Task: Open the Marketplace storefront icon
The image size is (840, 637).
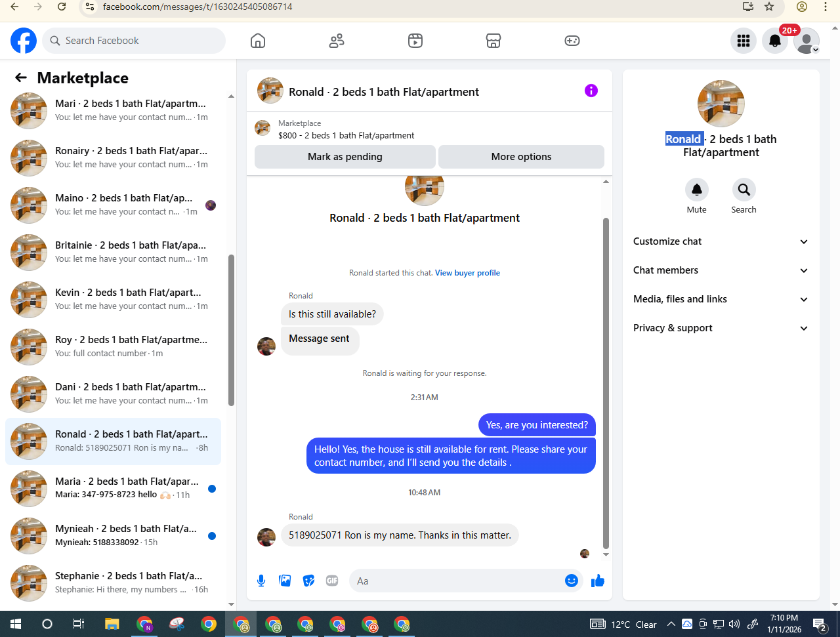Action: tap(493, 41)
